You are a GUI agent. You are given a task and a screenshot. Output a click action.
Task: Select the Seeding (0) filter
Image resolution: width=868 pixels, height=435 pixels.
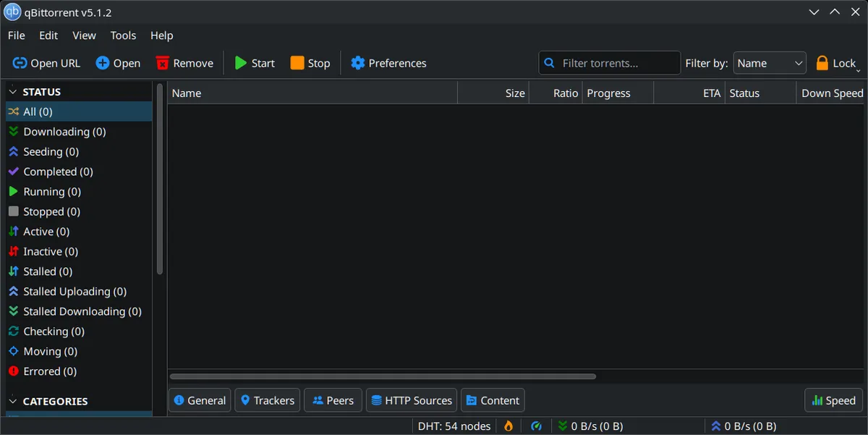pos(79,152)
